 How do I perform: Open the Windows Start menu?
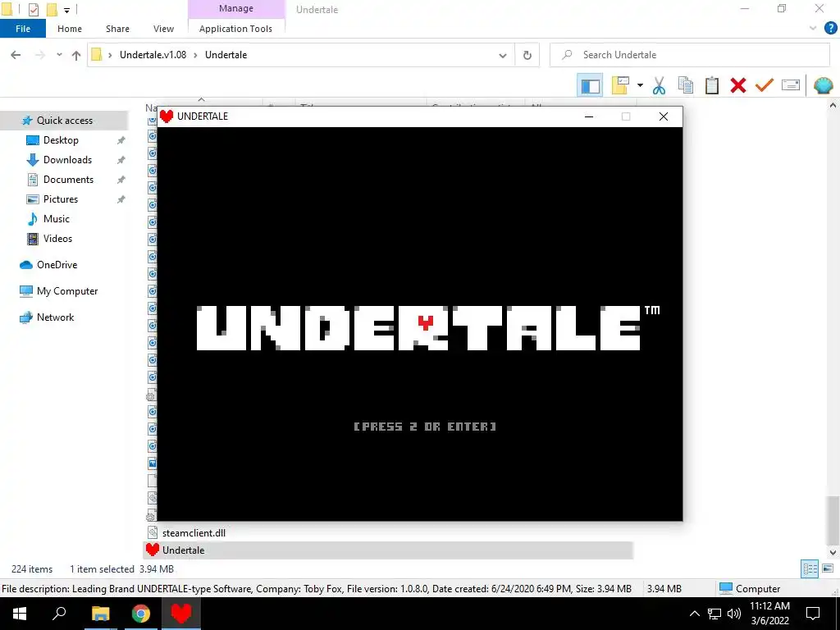tap(20, 614)
